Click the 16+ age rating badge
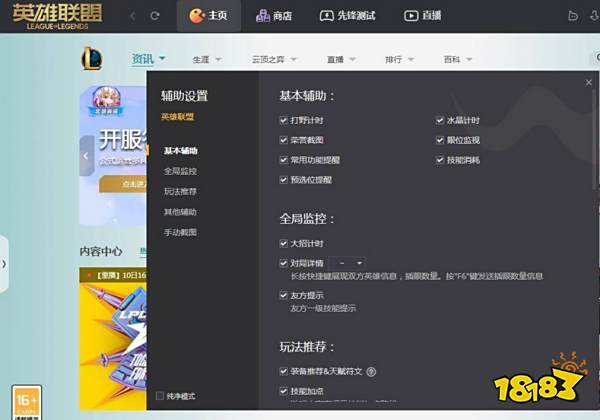Screen dimensions: 600x420 26,402
